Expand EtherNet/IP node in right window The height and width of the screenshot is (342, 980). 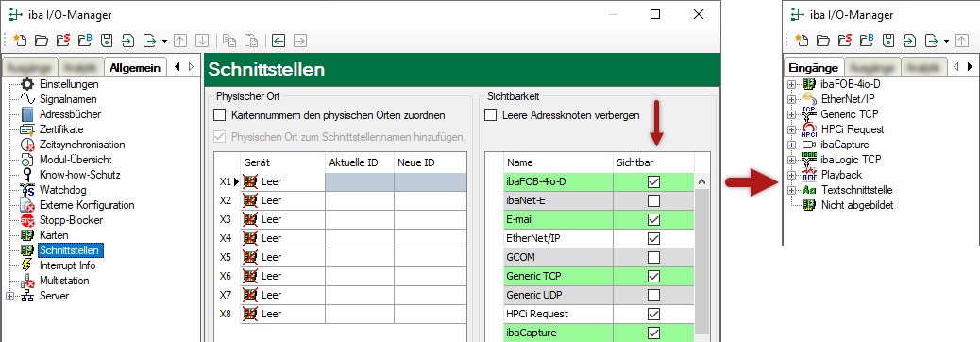[x=791, y=99]
